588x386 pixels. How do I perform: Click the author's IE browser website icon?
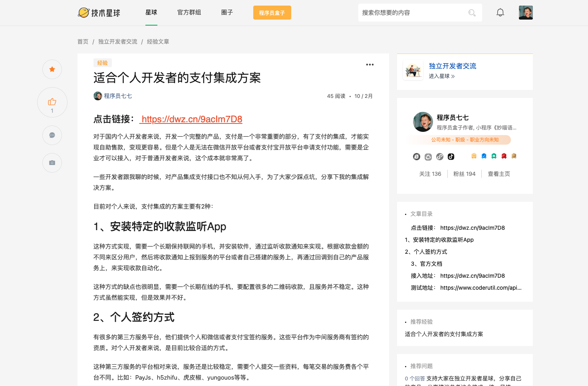pyautogui.click(x=417, y=157)
